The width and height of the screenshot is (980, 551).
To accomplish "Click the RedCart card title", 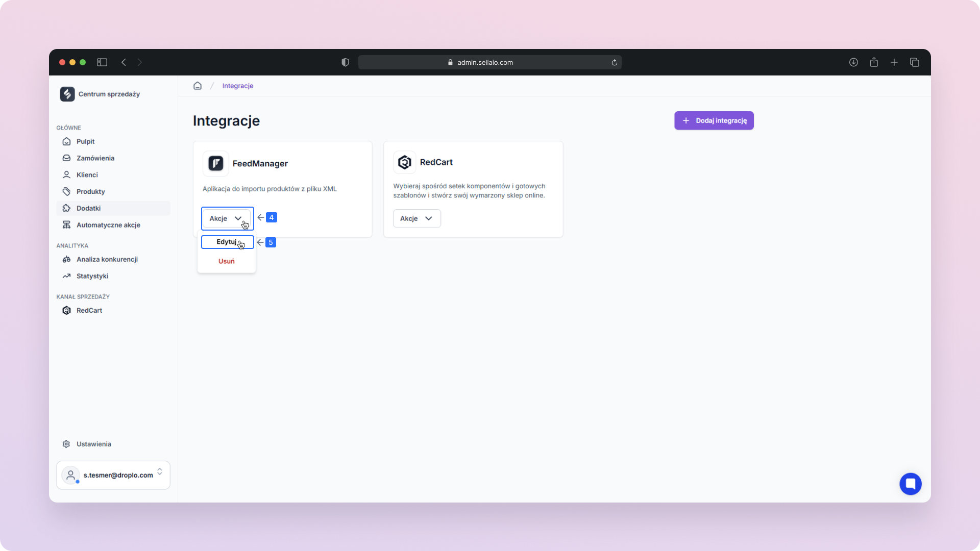I will [x=436, y=162].
